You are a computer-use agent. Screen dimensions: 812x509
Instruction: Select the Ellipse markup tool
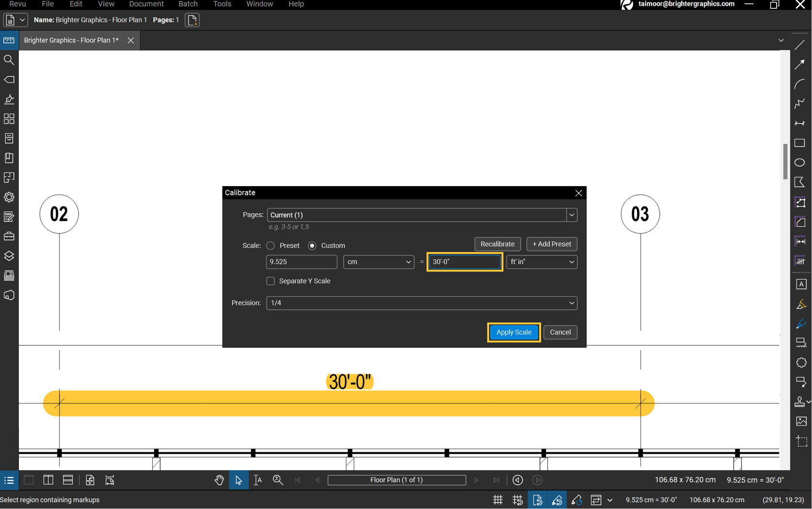pyautogui.click(x=800, y=162)
